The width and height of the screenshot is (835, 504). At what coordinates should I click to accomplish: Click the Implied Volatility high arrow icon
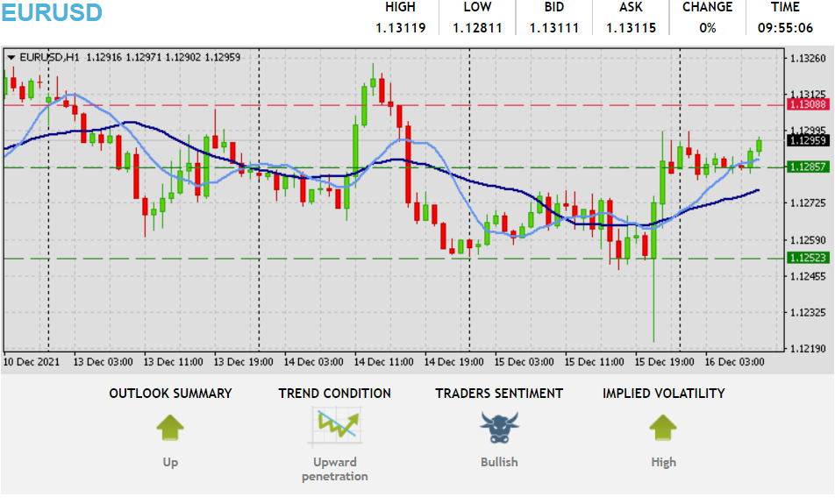pos(663,428)
